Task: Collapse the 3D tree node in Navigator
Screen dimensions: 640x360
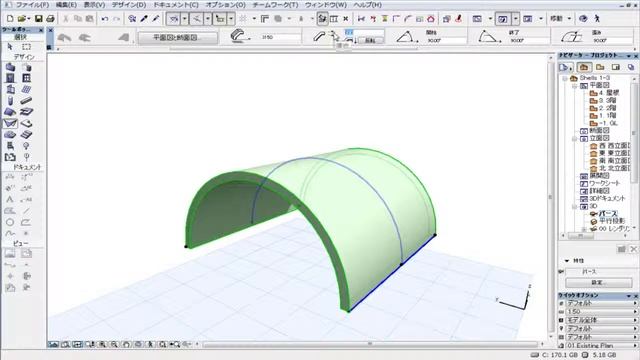Action: click(575, 207)
